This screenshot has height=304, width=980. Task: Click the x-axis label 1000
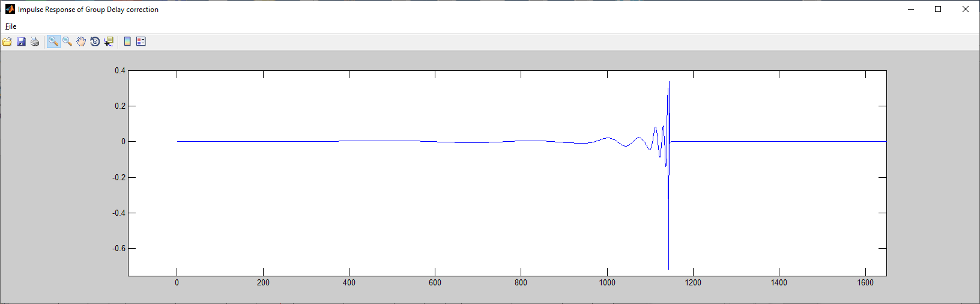[607, 282]
